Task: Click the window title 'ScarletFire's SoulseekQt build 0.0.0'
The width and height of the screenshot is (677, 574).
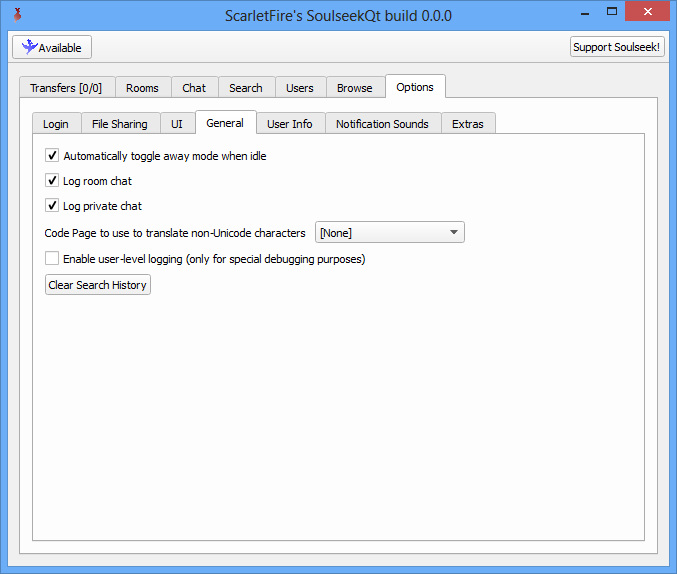Action: [338, 16]
